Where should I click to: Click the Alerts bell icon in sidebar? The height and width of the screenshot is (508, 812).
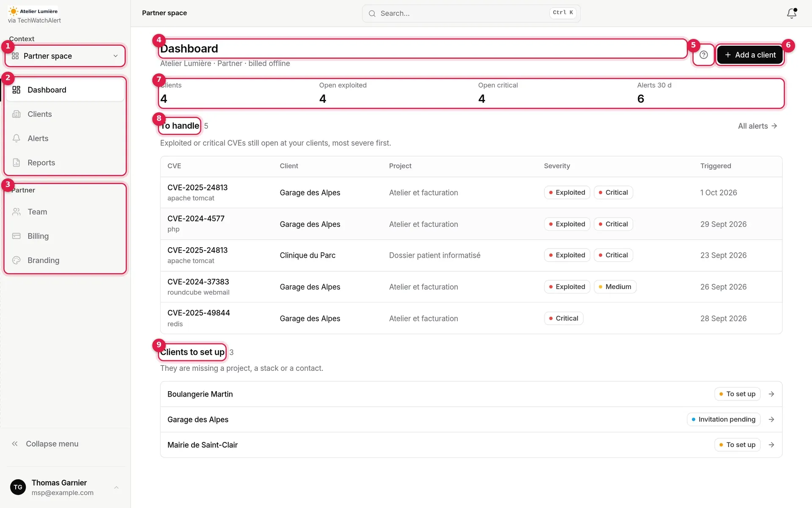point(16,138)
